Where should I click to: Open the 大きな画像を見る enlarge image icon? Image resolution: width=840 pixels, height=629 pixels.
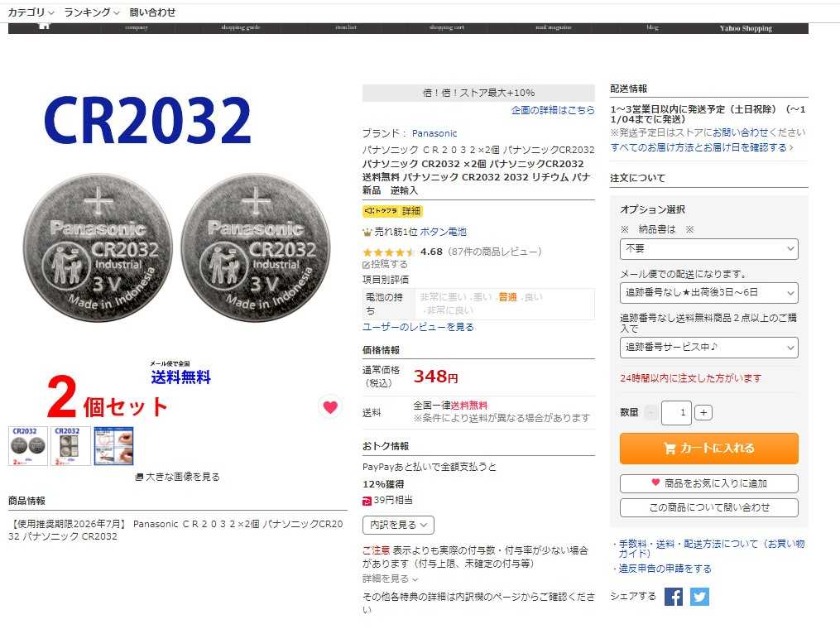click(x=139, y=477)
